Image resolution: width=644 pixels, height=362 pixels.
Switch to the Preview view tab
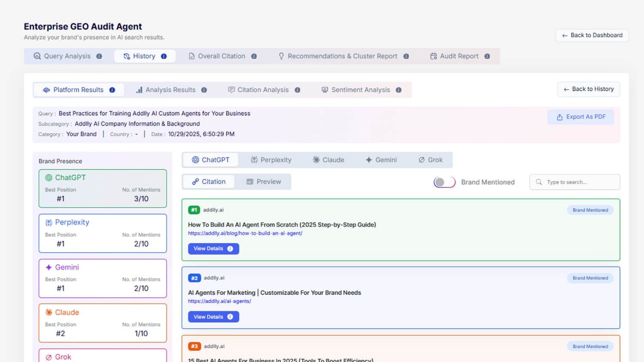click(x=264, y=182)
